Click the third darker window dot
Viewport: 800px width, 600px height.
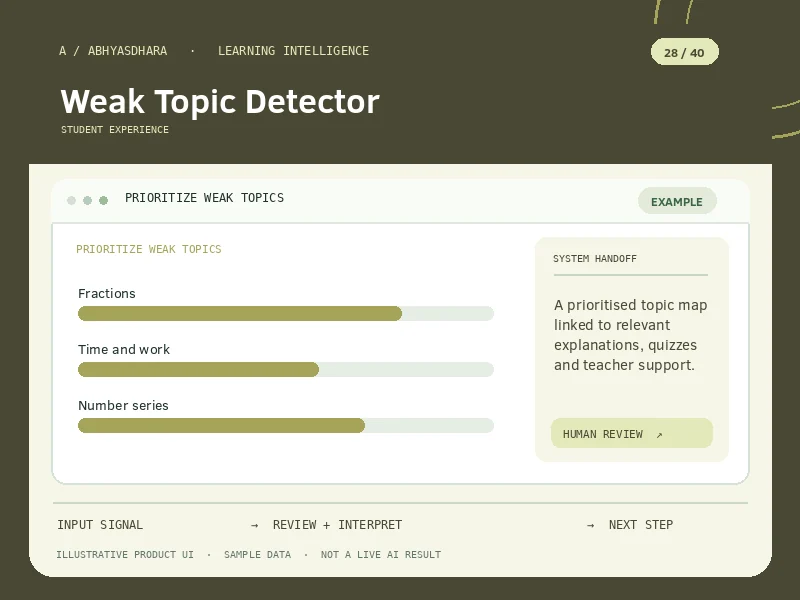(104, 200)
